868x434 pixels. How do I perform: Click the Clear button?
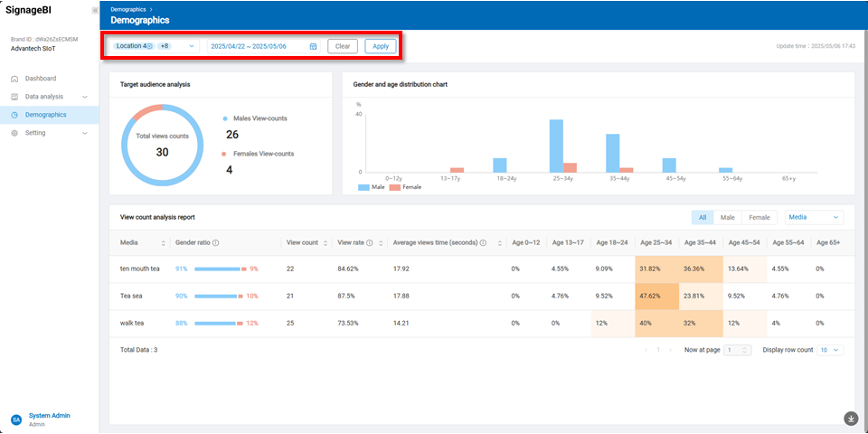[343, 46]
